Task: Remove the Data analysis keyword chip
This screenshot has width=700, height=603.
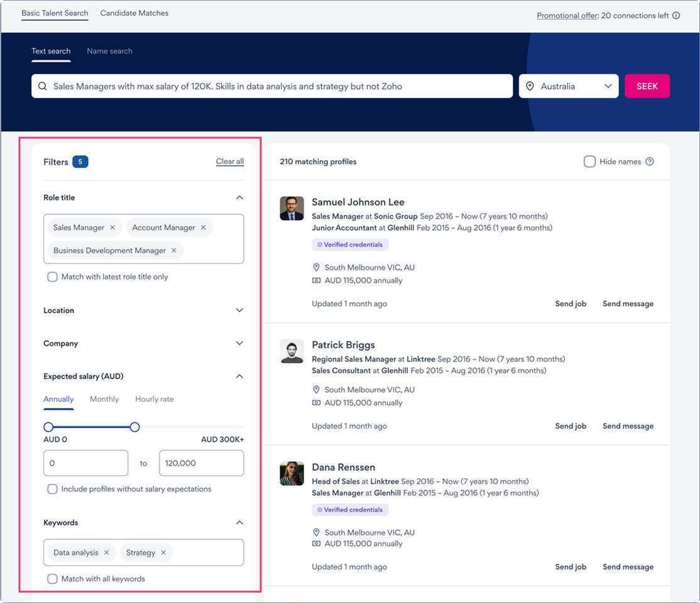Action: 106,553
